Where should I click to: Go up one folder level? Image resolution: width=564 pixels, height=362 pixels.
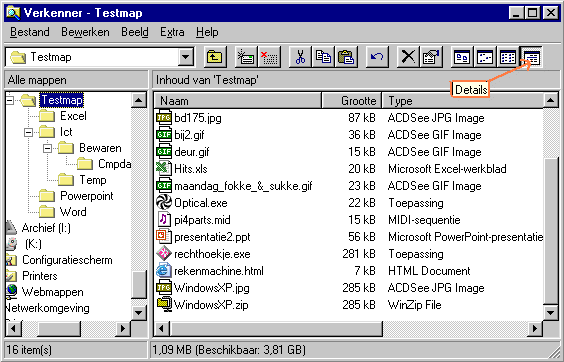point(215,57)
